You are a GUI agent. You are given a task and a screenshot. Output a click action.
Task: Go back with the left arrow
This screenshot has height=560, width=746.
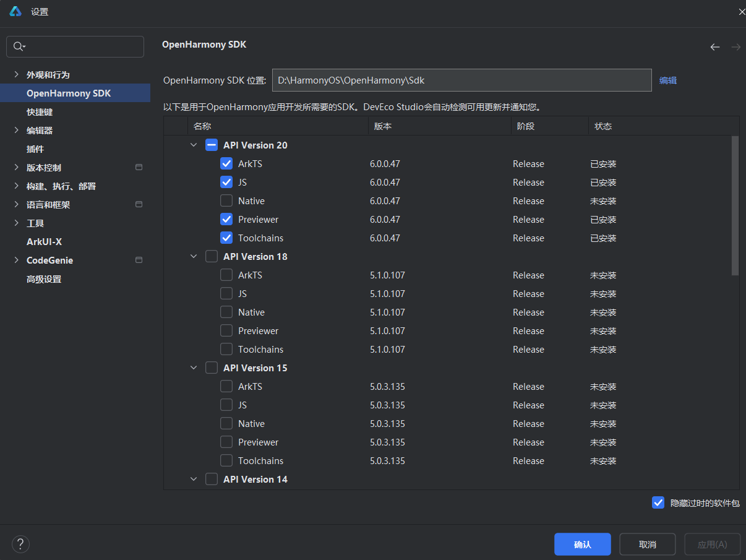pyautogui.click(x=715, y=46)
